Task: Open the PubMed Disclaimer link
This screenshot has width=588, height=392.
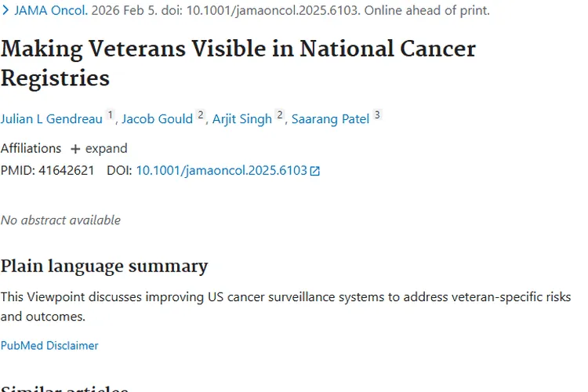Action: coord(49,346)
